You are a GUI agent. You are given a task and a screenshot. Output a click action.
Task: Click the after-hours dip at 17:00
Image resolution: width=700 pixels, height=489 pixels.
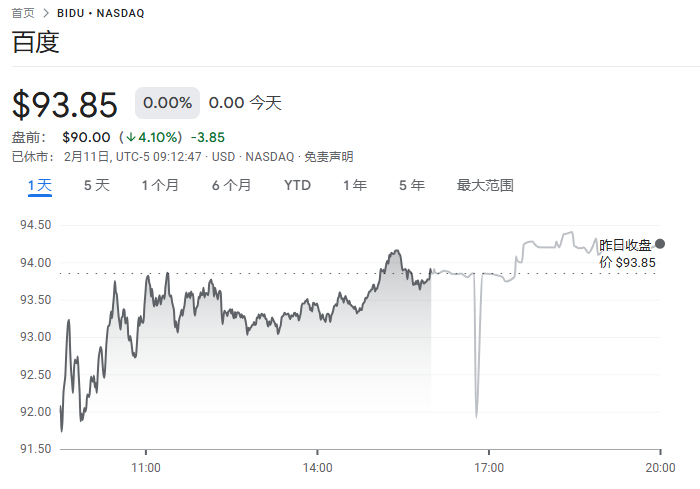(476, 414)
